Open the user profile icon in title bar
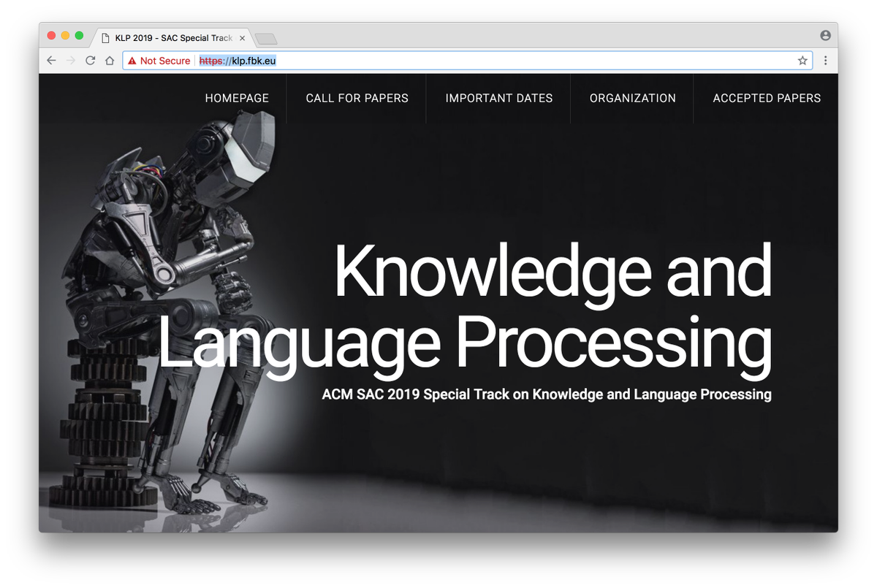This screenshot has width=877, height=588. (825, 35)
